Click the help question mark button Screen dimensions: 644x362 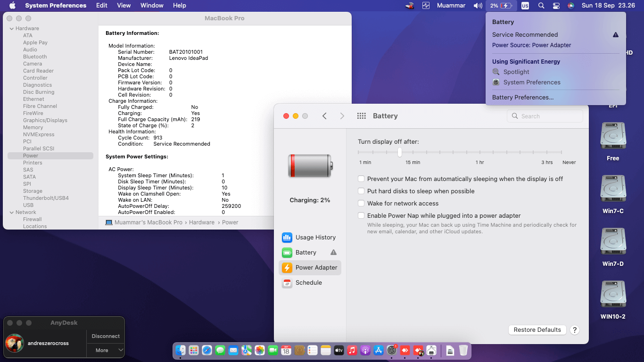click(575, 330)
